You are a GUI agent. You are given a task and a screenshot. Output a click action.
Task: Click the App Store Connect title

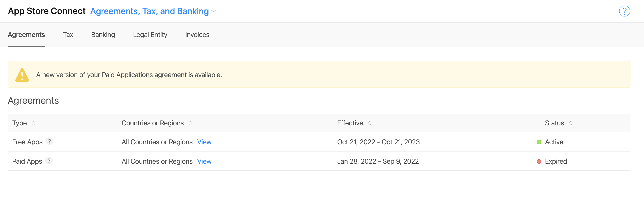click(47, 11)
